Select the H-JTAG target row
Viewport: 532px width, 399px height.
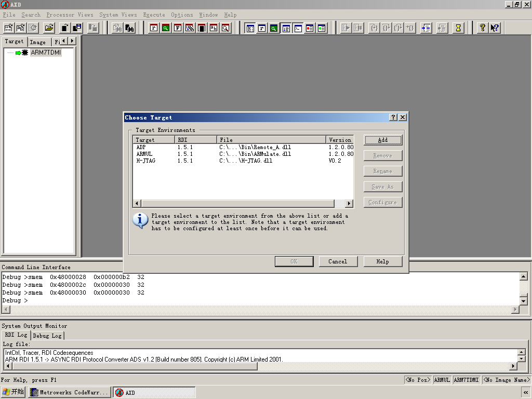tap(243, 161)
